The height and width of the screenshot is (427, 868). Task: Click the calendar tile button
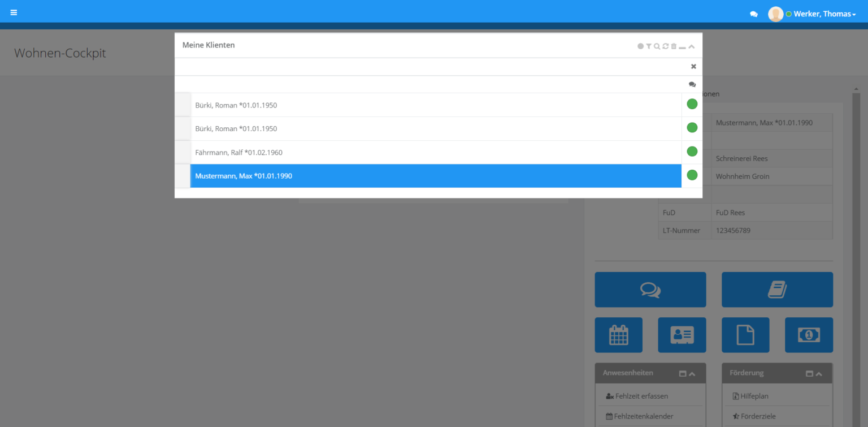tap(618, 335)
